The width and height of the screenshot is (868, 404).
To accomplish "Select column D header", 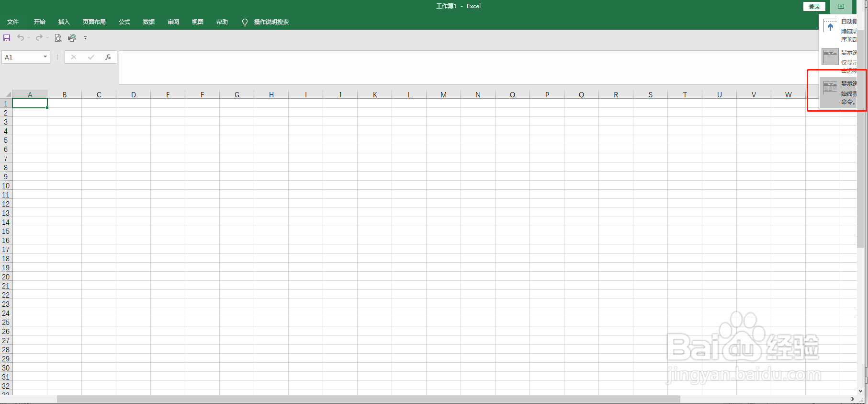I will coord(134,94).
